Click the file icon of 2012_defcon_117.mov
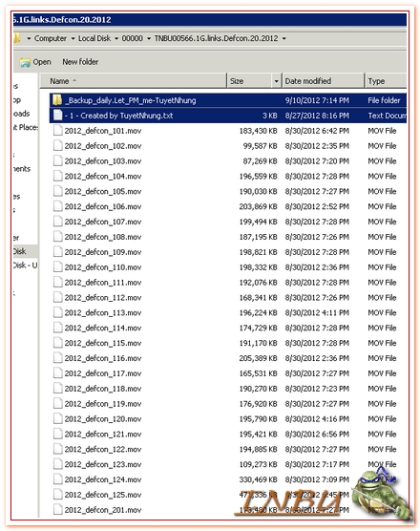The width and height of the screenshot is (420, 531). pos(58,373)
